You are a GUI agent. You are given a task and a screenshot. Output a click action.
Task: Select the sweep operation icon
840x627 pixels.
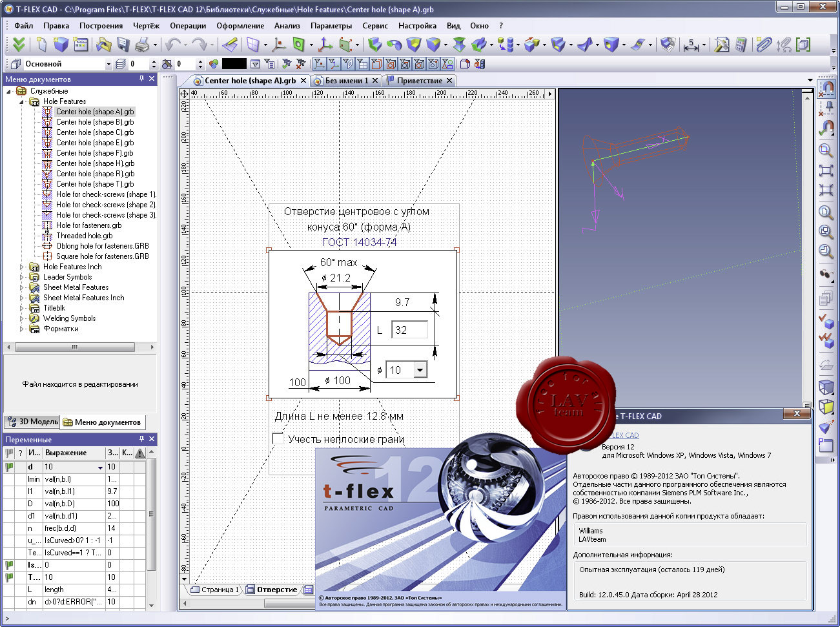pos(479,45)
